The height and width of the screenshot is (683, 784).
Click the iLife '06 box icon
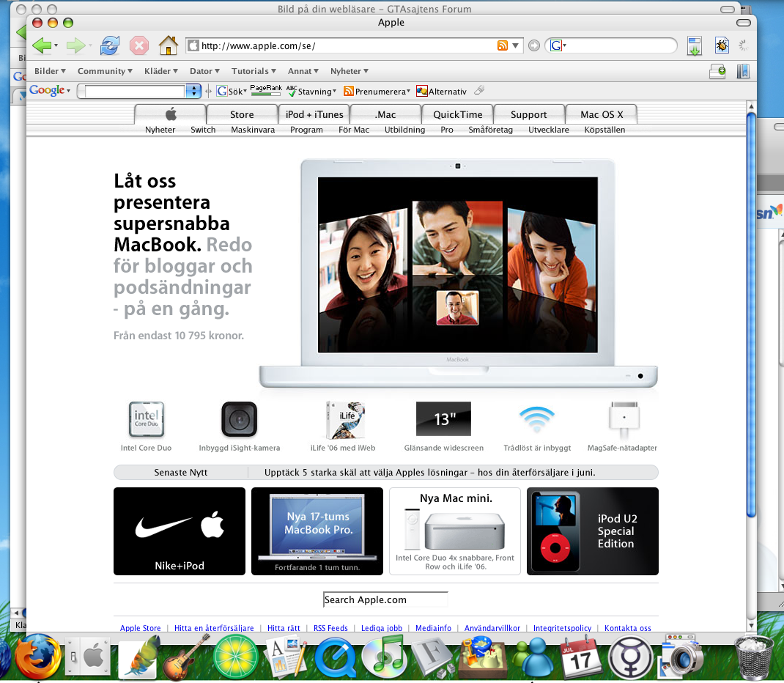pyautogui.click(x=344, y=419)
